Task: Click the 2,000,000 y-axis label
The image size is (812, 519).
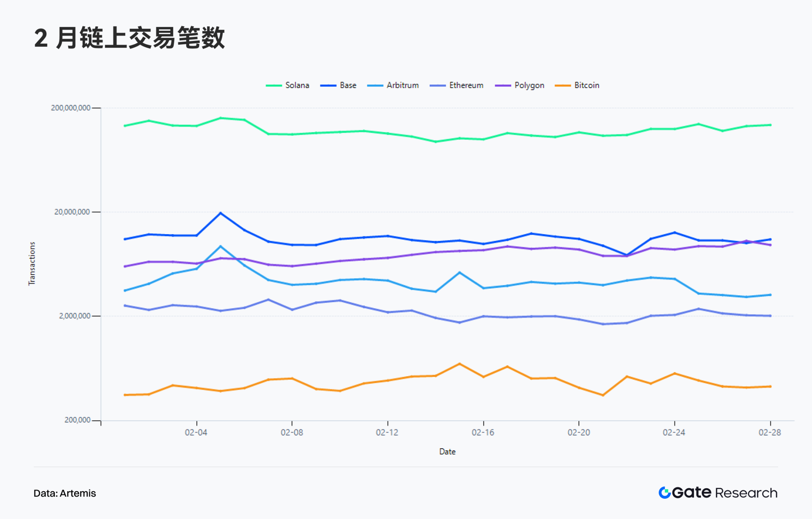Action: (74, 316)
